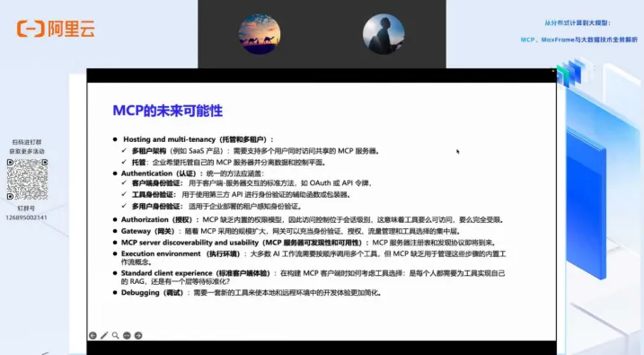The width and height of the screenshot is (644, 355).
Task: Click the Debugging (调试) bullet
Action: [x=247, y=293]
